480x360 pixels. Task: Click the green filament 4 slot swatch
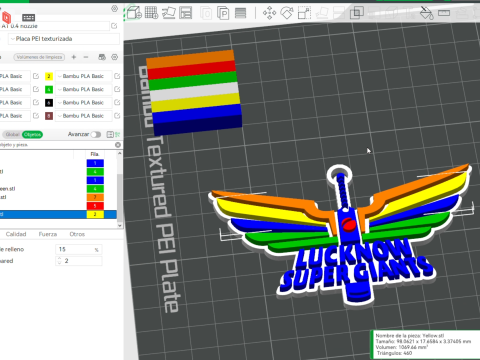coord(49,89)
